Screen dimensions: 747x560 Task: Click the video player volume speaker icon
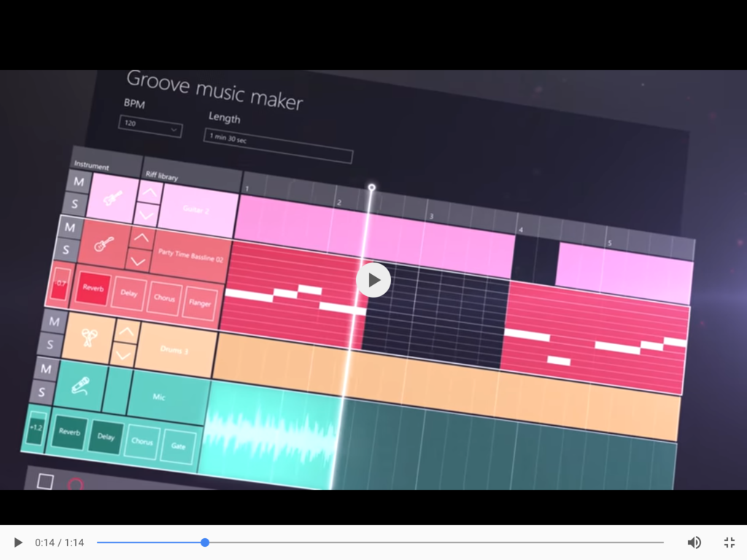694,542
